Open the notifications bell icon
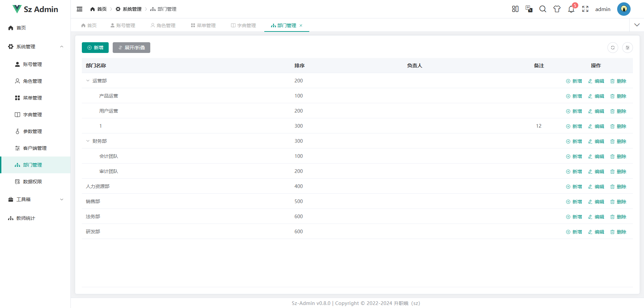The height and width of the screenshot is (308, 644). 571,9
